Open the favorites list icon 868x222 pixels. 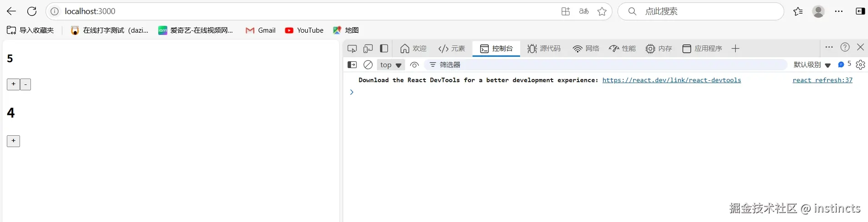point(798,11)
